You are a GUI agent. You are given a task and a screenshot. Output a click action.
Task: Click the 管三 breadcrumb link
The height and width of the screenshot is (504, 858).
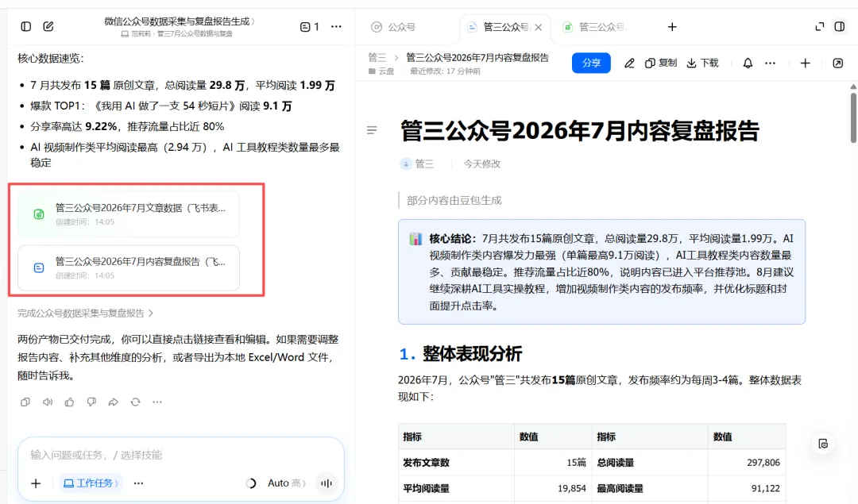[x=377, y=57]
